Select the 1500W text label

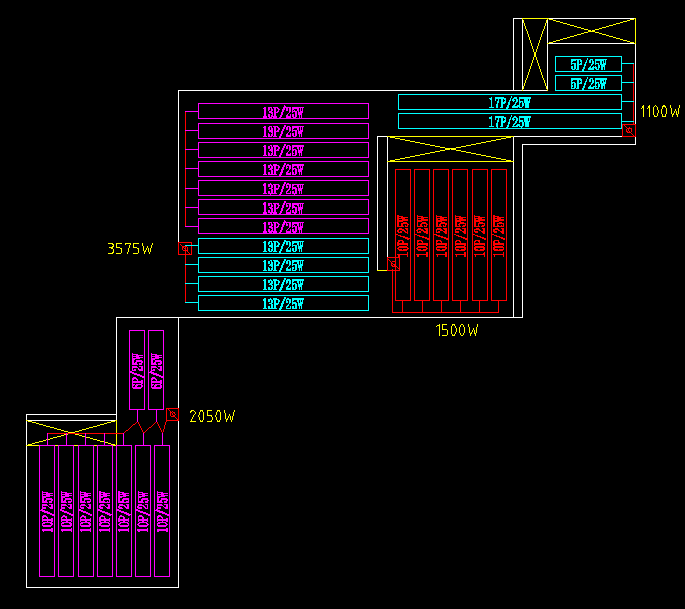[457, 330]
